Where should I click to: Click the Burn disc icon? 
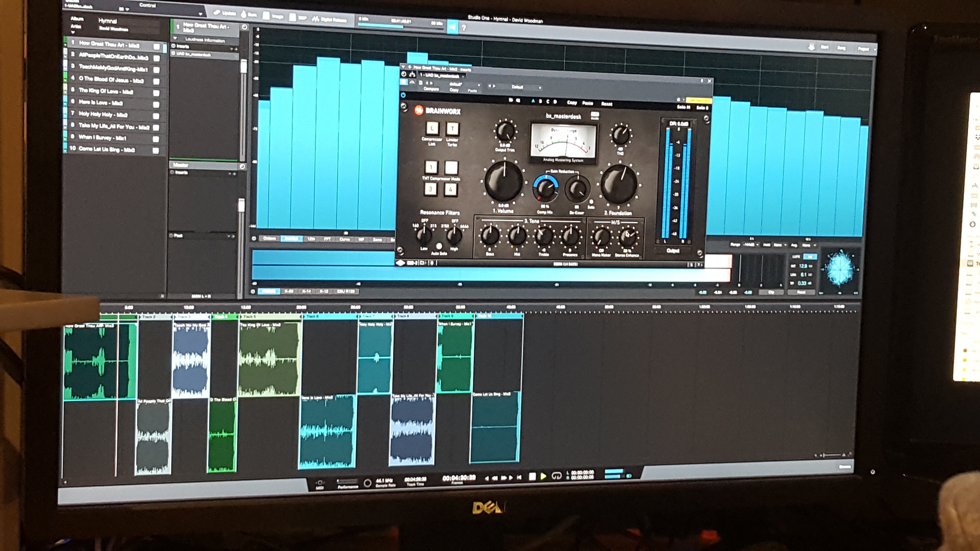(244, 14)
